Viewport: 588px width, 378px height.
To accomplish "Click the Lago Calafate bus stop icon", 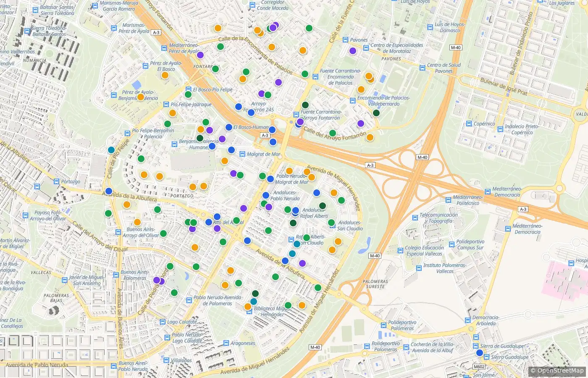I will tap(162, 322).
